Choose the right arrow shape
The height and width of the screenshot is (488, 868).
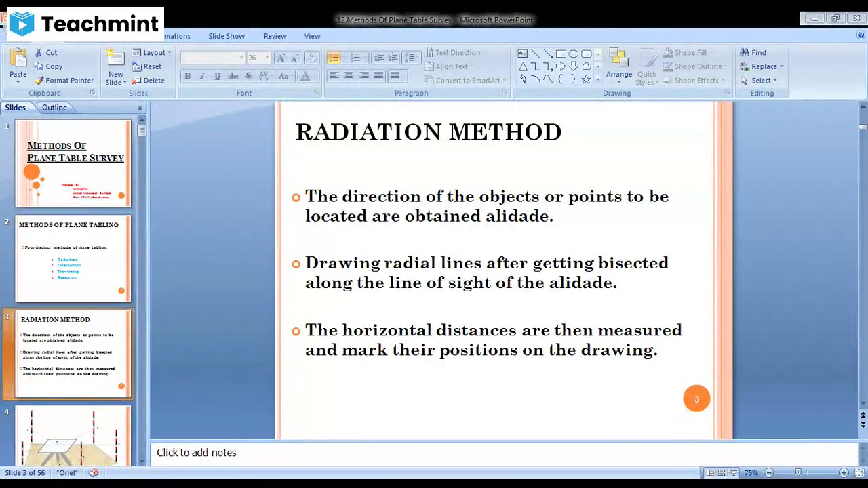point(561,66)
